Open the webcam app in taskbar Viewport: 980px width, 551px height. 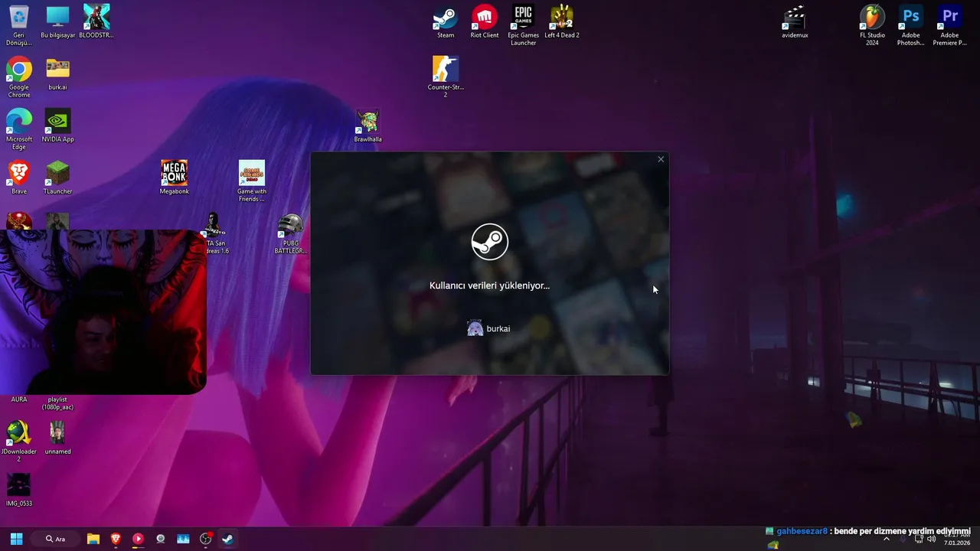(160, 539)
